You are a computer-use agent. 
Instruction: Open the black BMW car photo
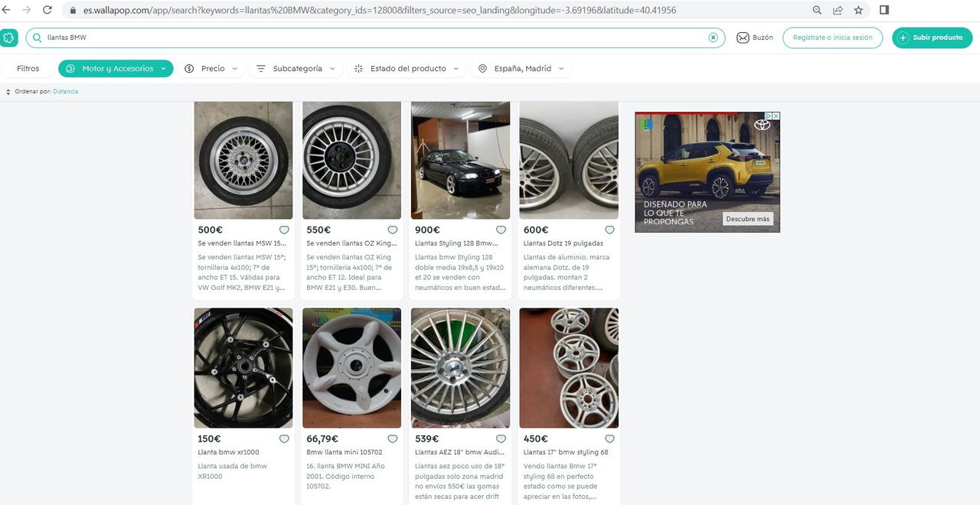point(460,161)
